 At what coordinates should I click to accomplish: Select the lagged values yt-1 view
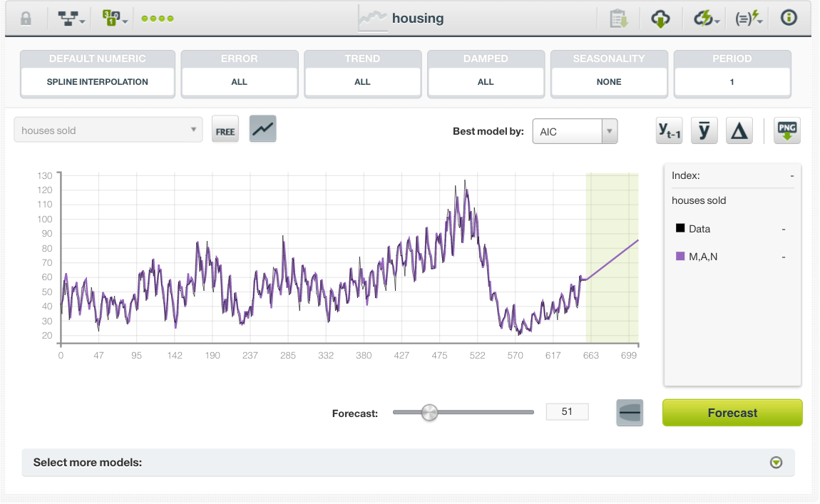click(x=669, y=130)
